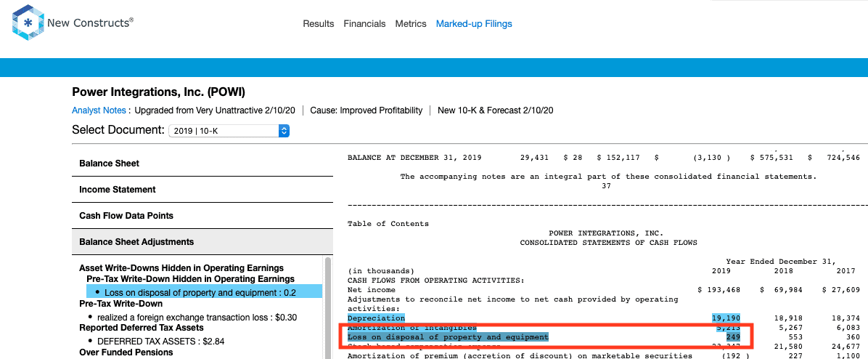The image size is (868, 359).
Task: Click the Net income value $ 193,468
Action: (719, 290)
